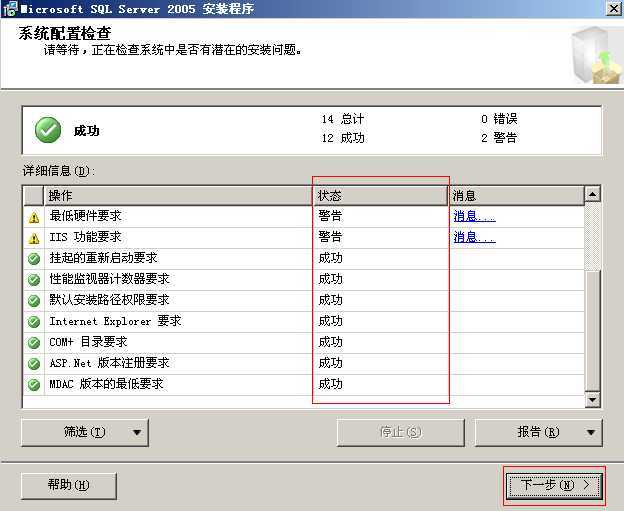Click the large green 成功 summary icon
The height and width of the screenshot is (511, 624).
click(48, 130)
